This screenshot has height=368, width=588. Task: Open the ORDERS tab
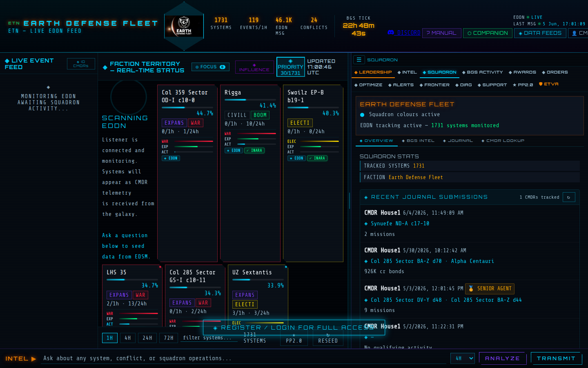point(555,72)
